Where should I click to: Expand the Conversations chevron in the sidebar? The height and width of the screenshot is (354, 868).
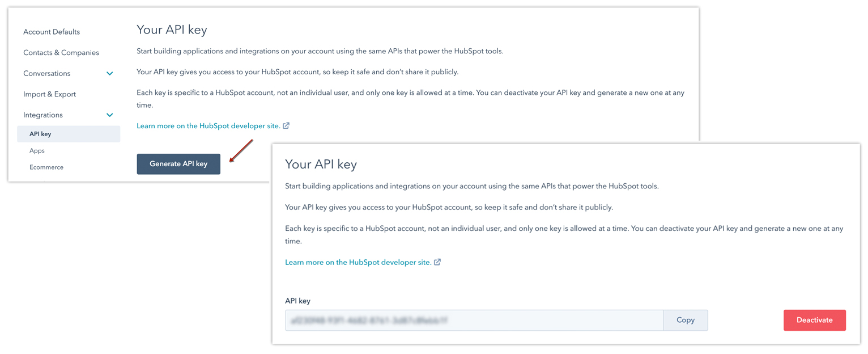[110, 74]
